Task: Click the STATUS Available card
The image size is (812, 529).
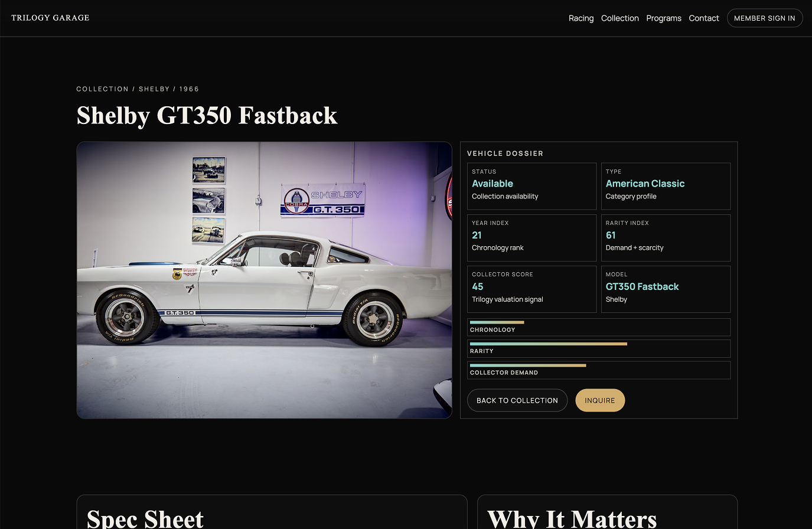Action: pyautogui.click(x=531, y=186)
